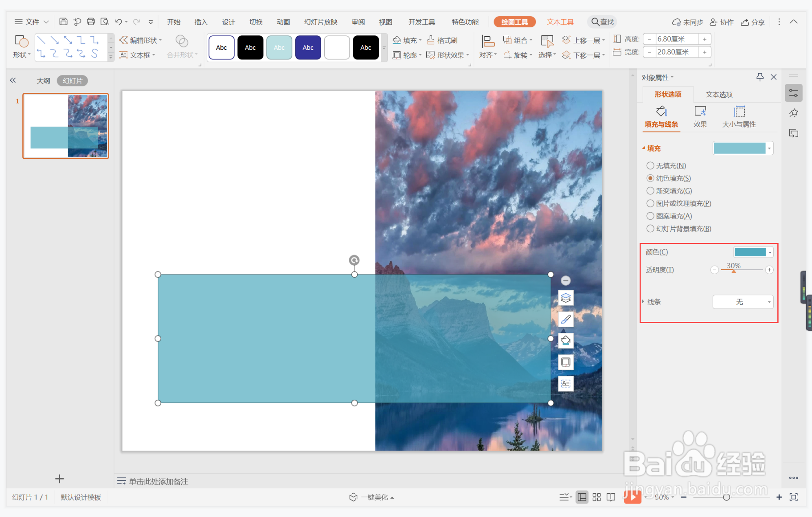Image resolution: width=812 pixels, height=517 pixels.
Task: Pin the Object Properties pane
Action: pos(760,77)
